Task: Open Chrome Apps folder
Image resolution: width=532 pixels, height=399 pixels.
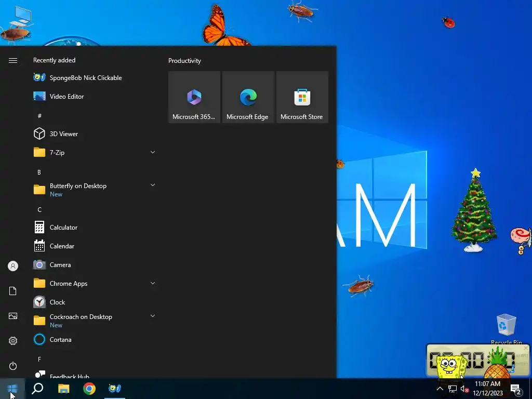Action: 95,283
